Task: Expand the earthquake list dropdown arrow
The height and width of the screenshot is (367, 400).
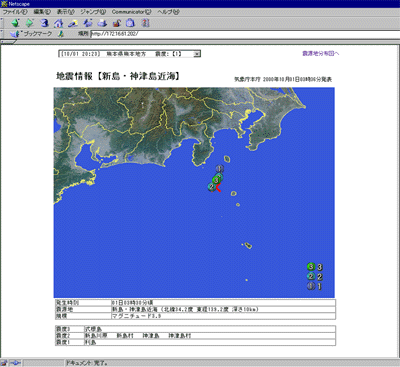Action: pos(197,54)
